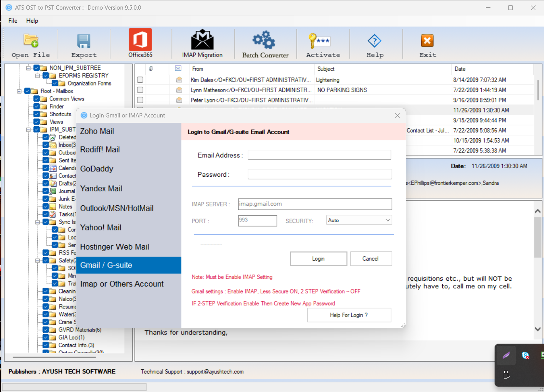Click the Help For Login ? button

pos(349,315)
